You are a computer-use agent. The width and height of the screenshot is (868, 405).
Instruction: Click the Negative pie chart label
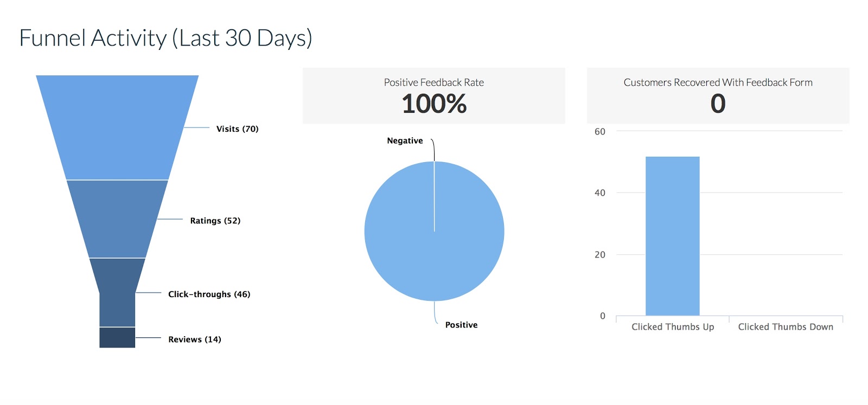pos(405,141)
